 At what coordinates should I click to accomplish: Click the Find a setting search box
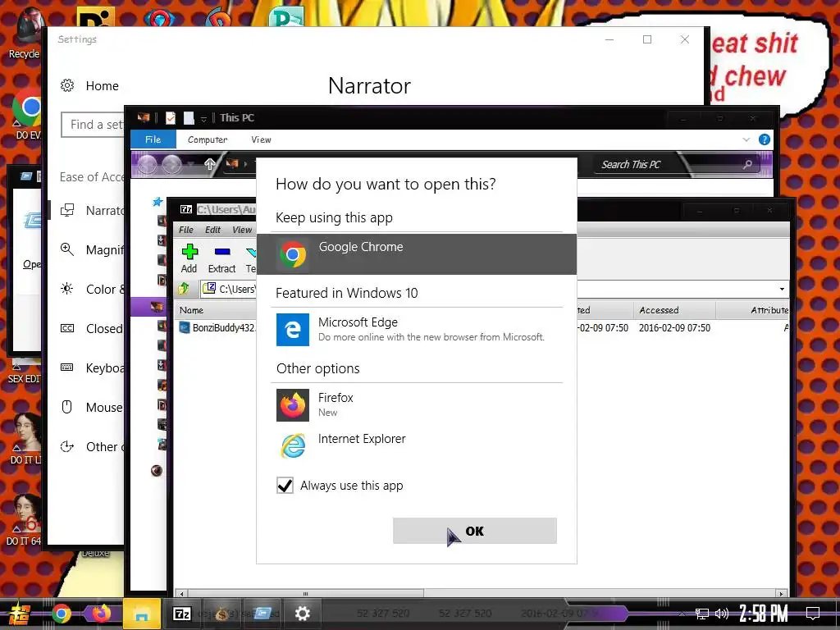point(94,125)
